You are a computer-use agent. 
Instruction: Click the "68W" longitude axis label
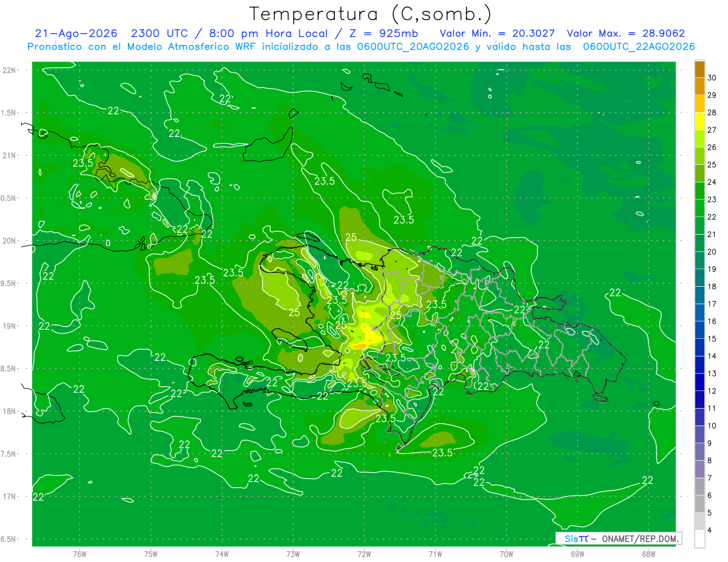click(x=649, y=554)
